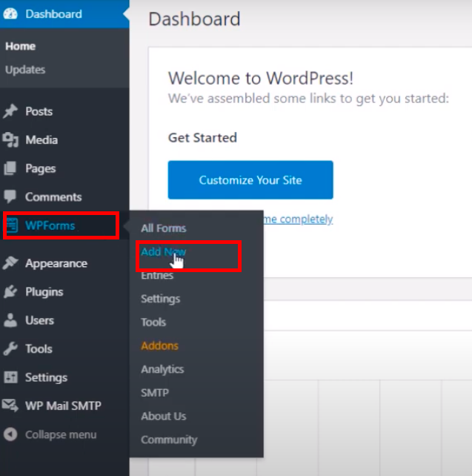This screenshot has width=472, height=476.
Task: Open the Users menu label
Action: [40, 320]
